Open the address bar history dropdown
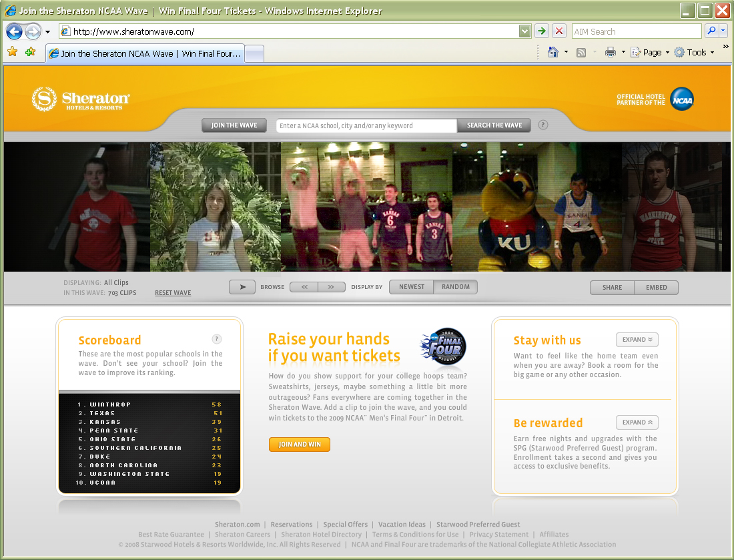734x560 pixels. (524, 31)
